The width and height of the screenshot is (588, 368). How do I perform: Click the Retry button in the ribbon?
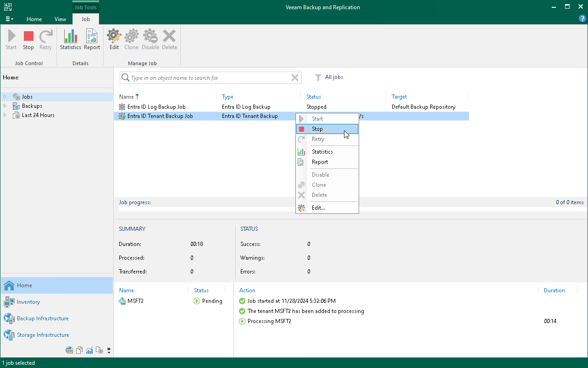[45, 40]
